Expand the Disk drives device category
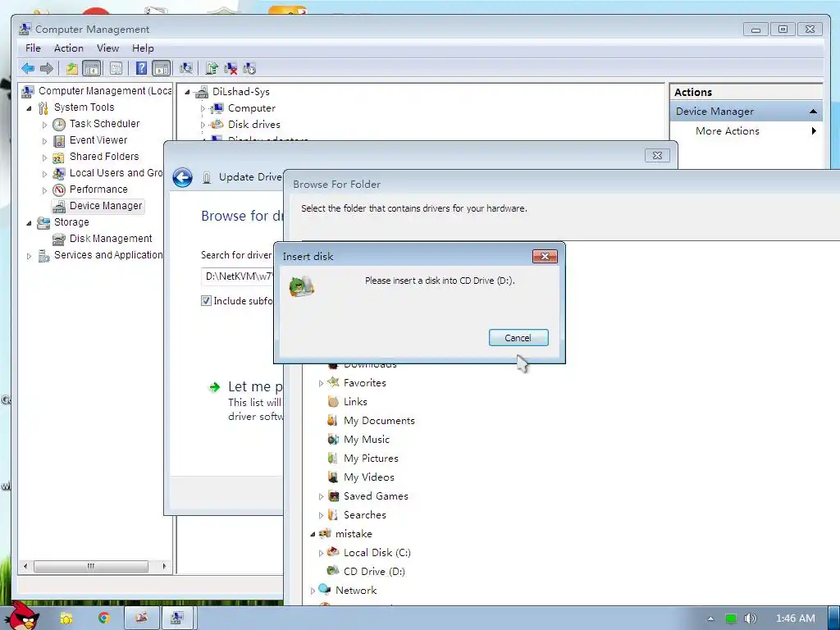The width and height of the screenshot is (840, 630). 203,125
